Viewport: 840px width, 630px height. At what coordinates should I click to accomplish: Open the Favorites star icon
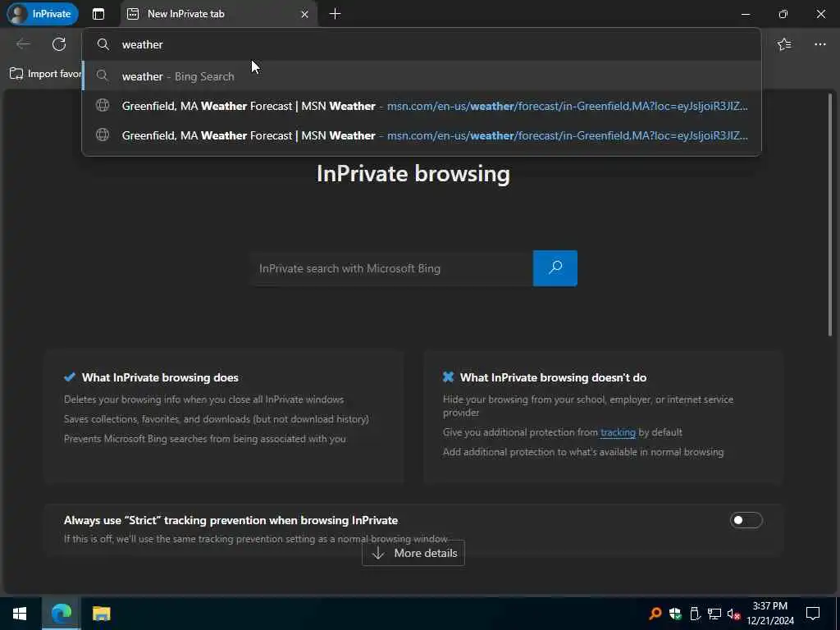tap(784, 44)
